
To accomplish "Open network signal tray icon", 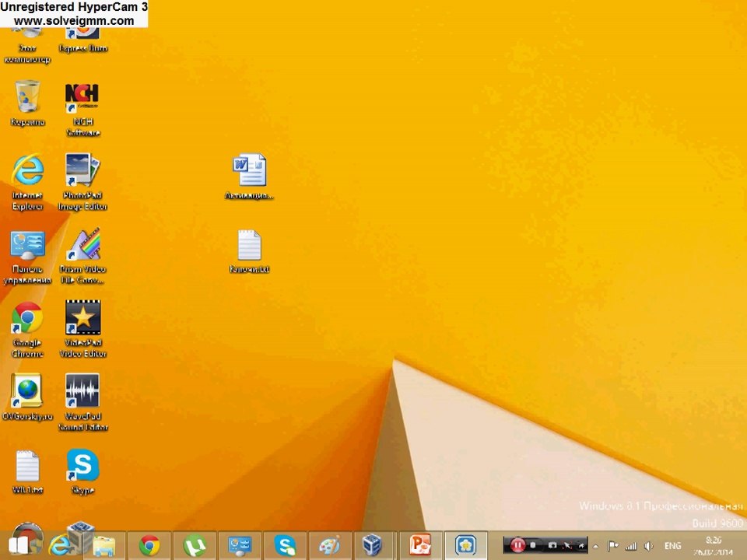I will point(631,546).
